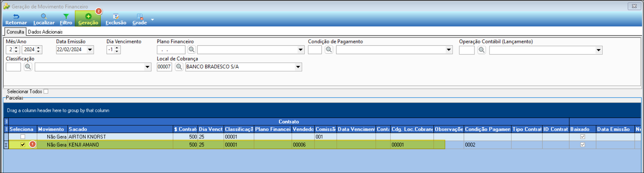This screenshot has height=173, width=644.
Task: Enable the Selecionar Todos checkbox
Action: 46,91
